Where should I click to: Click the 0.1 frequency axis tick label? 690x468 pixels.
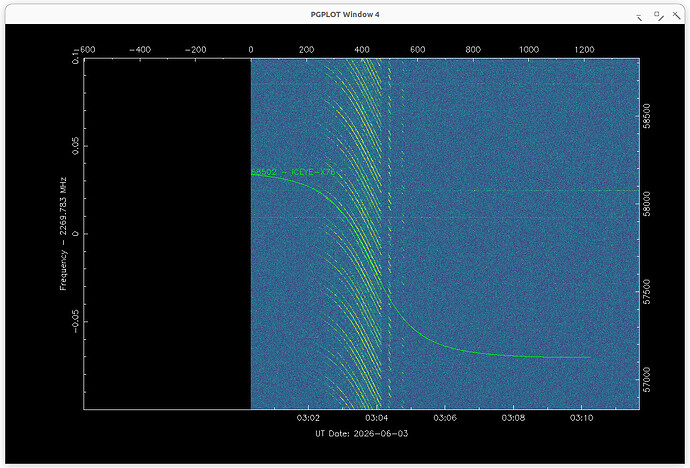click(76, 57)
